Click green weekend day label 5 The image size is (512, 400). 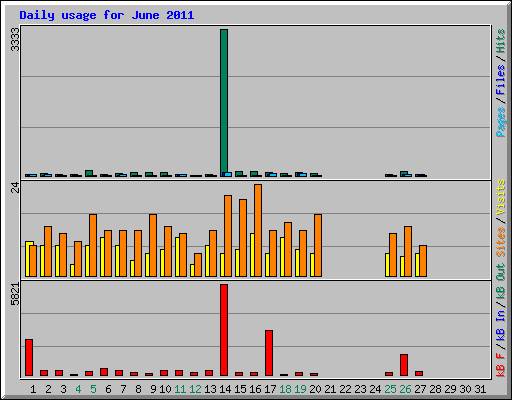click(x=93, y=389)
